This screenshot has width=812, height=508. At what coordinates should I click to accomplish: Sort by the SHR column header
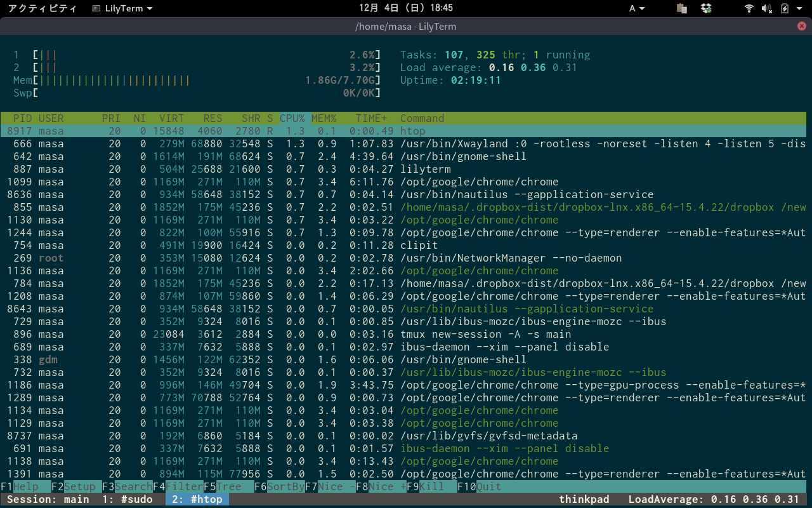(x=251, y=118)
